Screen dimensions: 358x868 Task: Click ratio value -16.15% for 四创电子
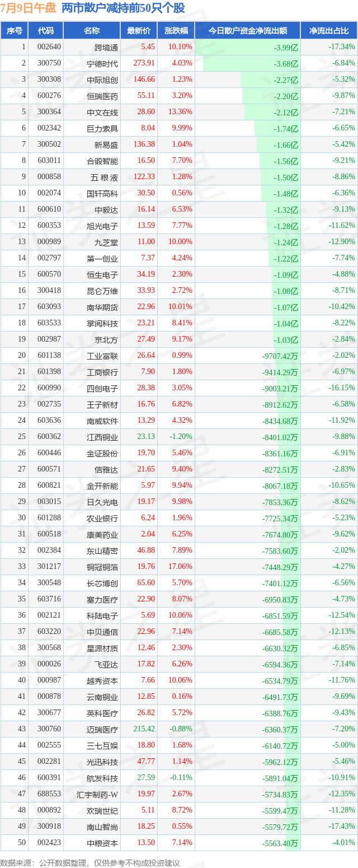pos(342,388)
